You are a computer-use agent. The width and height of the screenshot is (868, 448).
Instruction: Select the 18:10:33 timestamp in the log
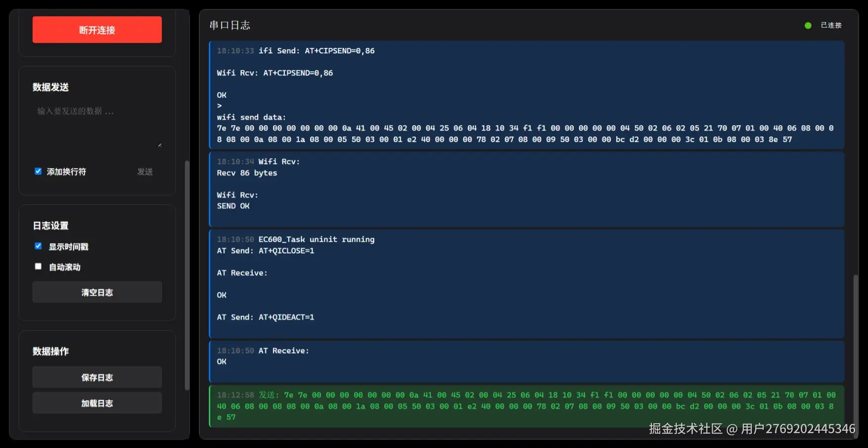pos(235,51)
